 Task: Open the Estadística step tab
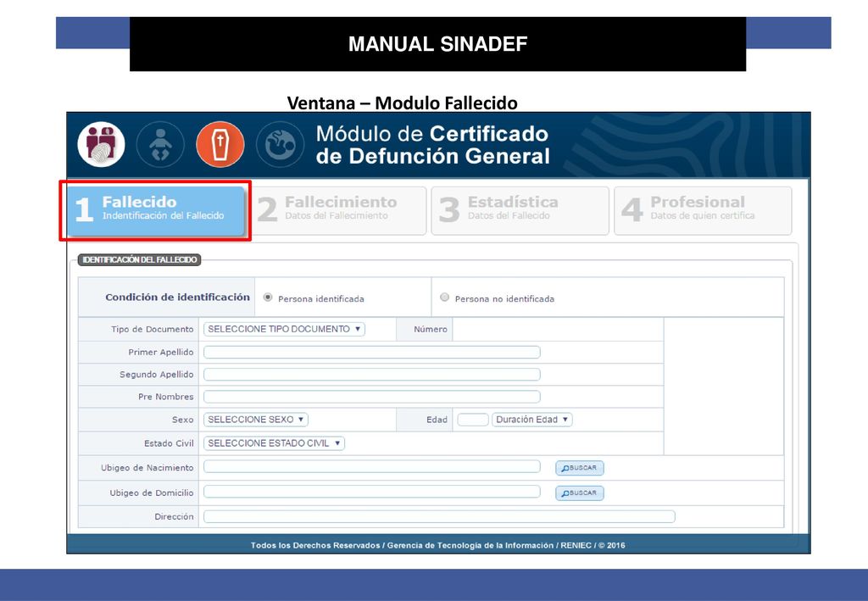click(x=520, y=210)
